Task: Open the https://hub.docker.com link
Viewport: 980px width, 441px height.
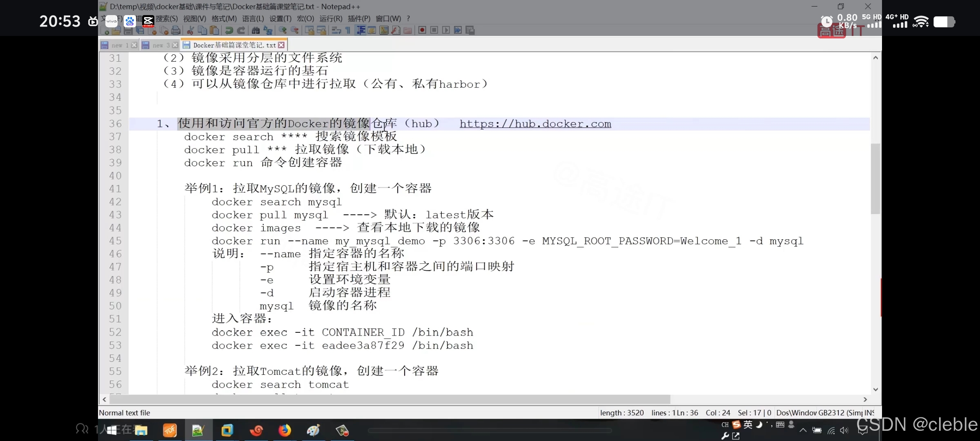Action: (535, 124)
